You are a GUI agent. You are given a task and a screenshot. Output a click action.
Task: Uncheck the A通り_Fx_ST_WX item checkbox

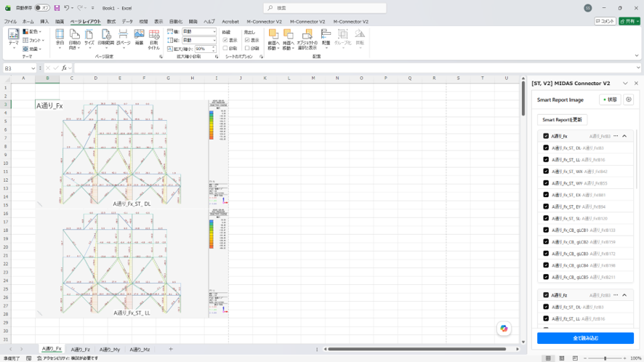coord(546,172)
